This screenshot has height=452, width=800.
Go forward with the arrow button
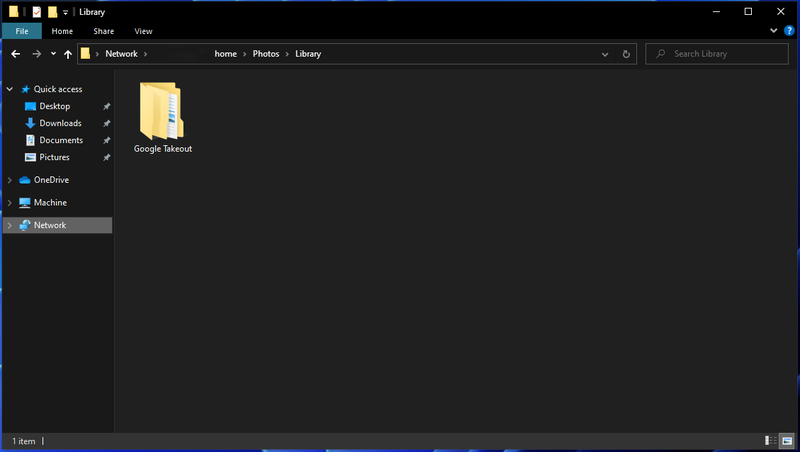[x=36, y=54]
